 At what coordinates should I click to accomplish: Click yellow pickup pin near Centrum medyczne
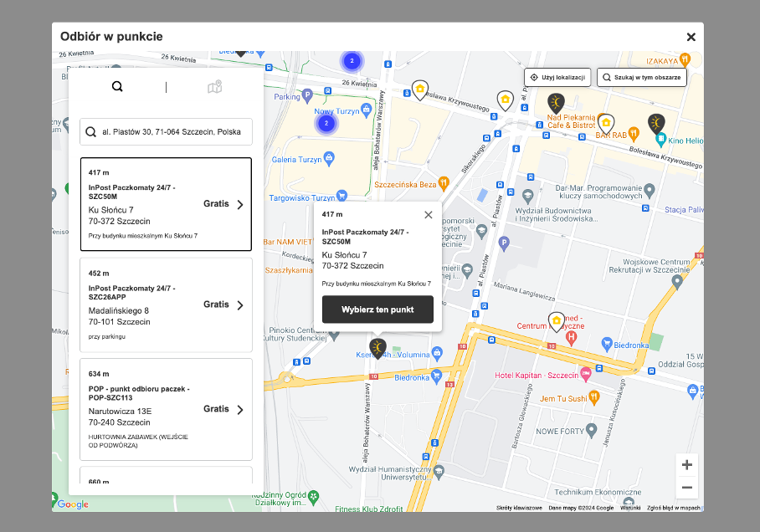point(557,321)
